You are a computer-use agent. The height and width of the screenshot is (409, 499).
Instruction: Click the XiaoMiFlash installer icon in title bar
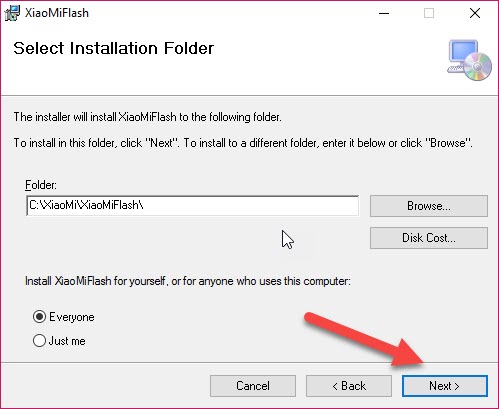coord(12,13)
